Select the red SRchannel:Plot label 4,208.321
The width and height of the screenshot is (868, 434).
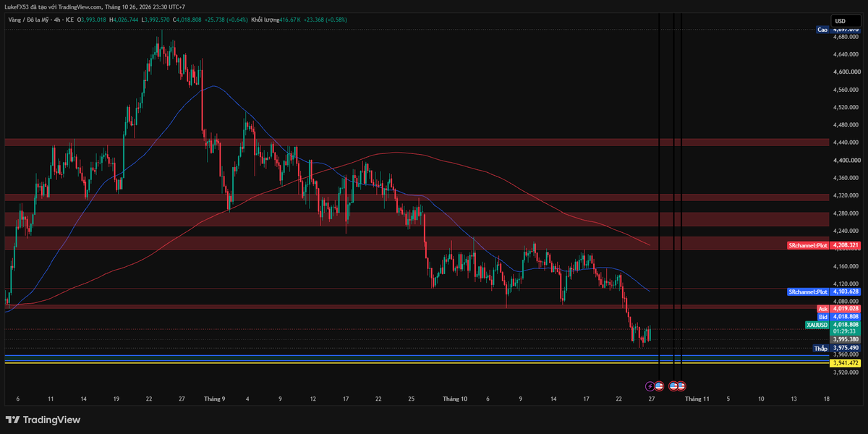tap(824, 245)
